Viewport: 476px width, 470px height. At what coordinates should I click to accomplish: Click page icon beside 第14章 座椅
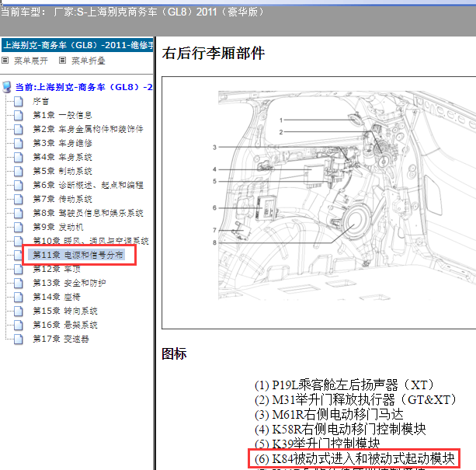click(19, 297)
